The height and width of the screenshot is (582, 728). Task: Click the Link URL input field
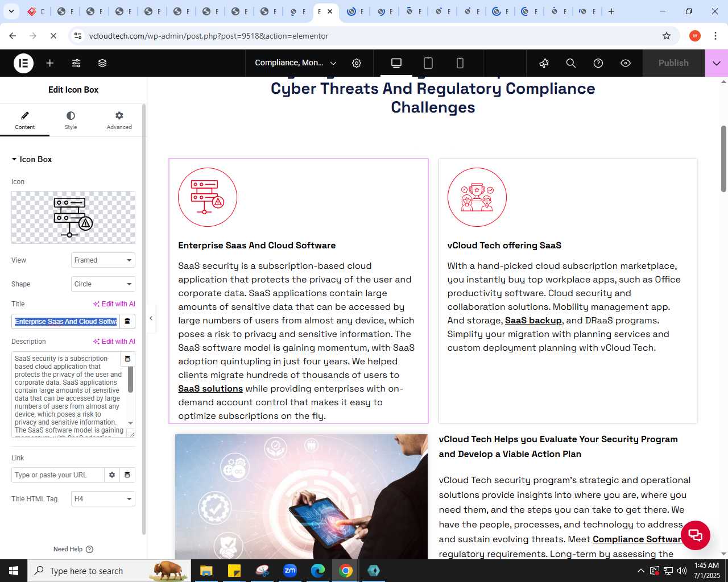coord(57,475)
